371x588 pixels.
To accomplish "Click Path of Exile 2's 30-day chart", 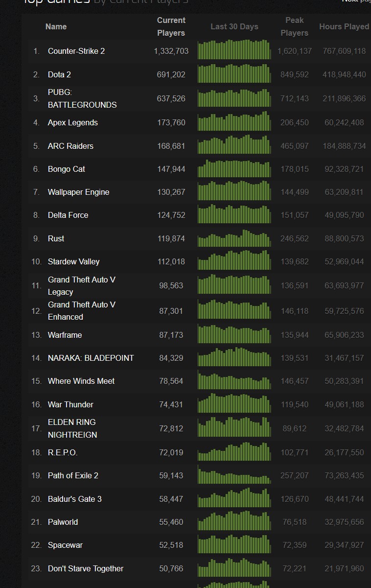I will (x=234, y=474).
